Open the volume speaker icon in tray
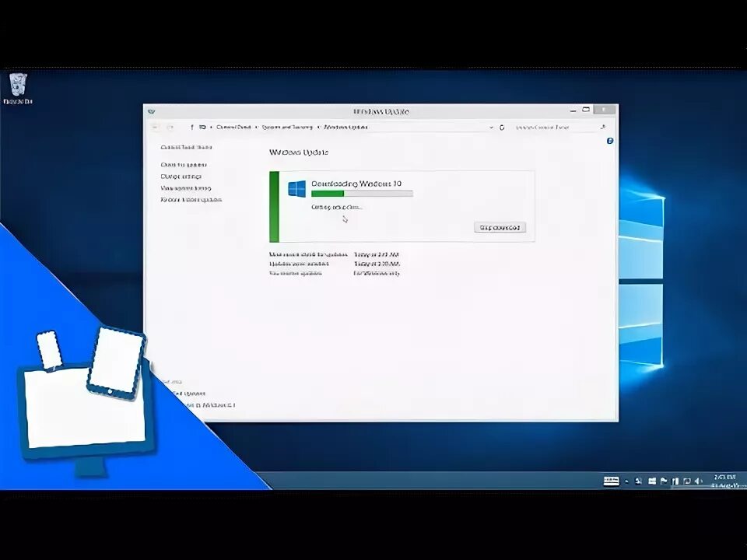 (698, 481)
